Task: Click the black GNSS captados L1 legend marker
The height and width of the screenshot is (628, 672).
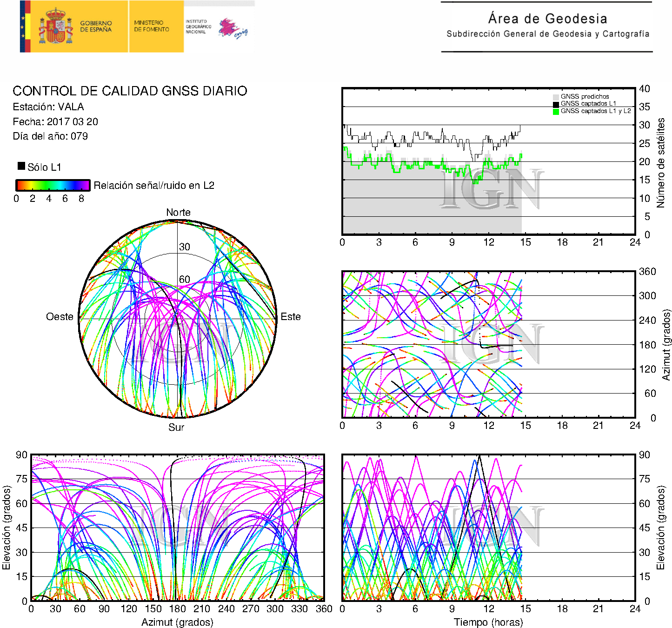Action: click(x=556, y=104)
